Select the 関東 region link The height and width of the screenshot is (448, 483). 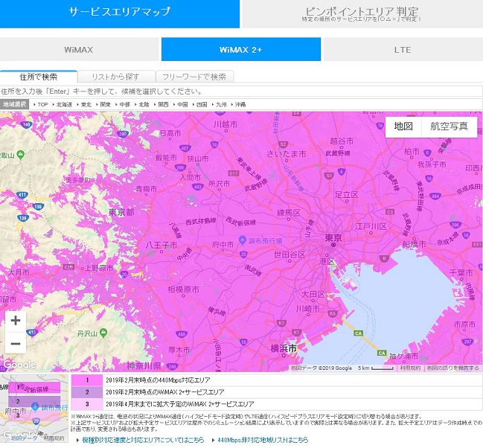click(x=105, y=104)
